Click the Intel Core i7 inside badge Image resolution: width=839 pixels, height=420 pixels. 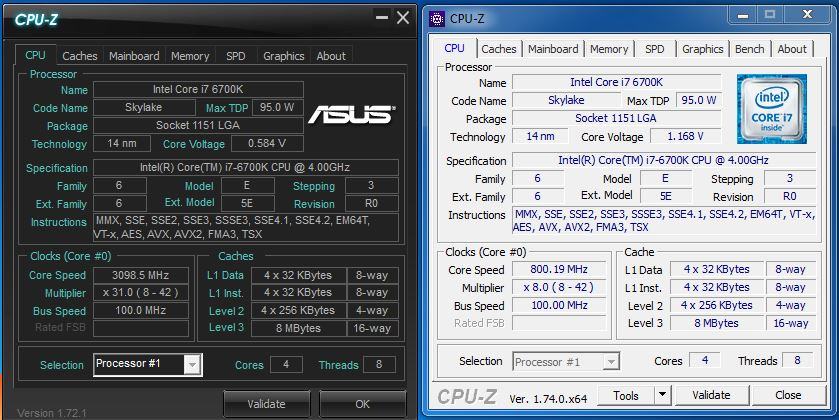click(772, 109)
